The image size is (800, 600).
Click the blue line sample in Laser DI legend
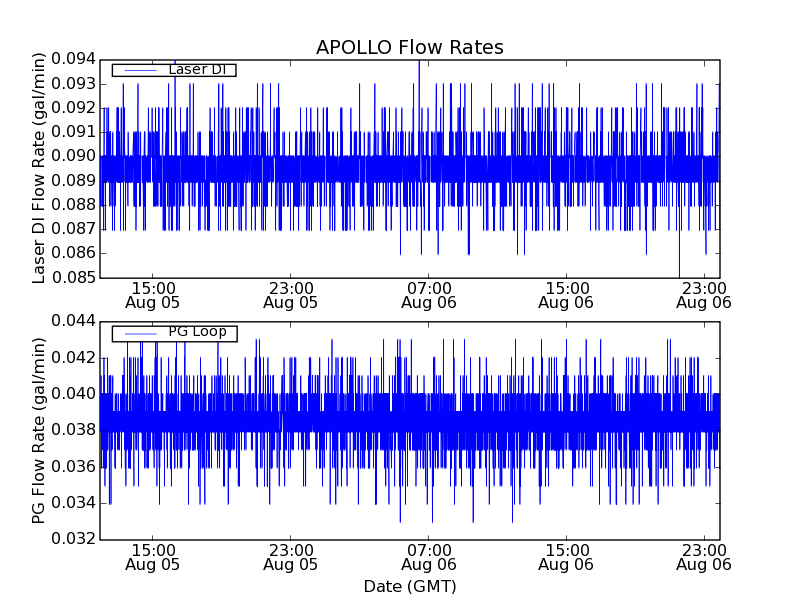(138, 70)
